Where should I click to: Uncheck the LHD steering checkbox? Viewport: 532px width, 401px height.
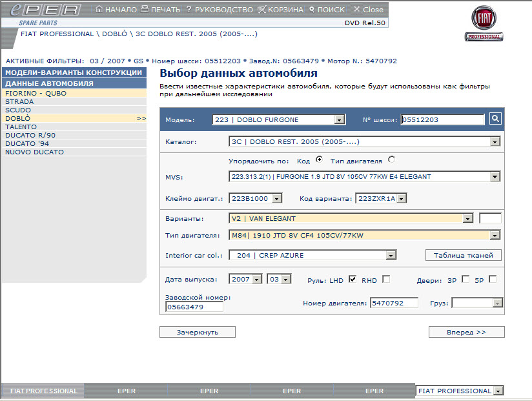point(353,279)
